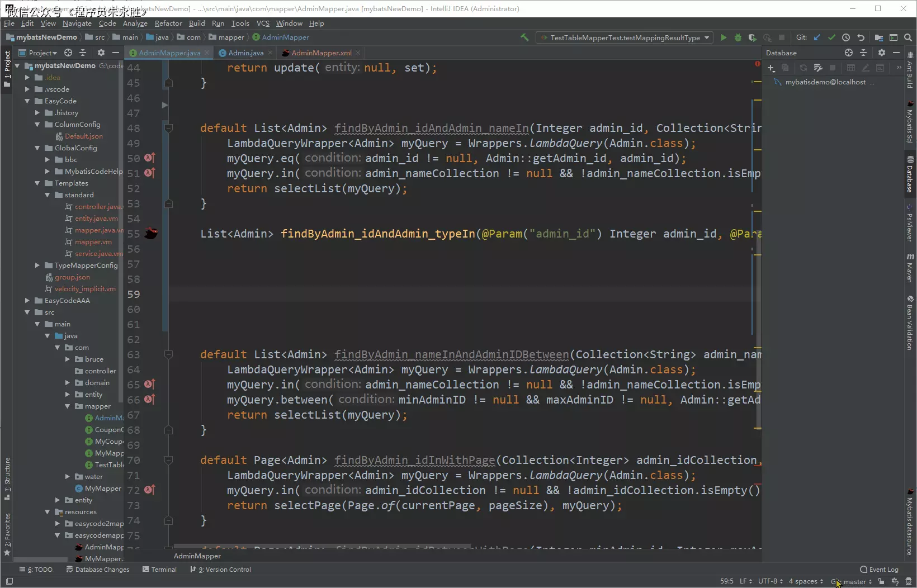Toggle the Database tool window side tab

(x=910, y=176)
